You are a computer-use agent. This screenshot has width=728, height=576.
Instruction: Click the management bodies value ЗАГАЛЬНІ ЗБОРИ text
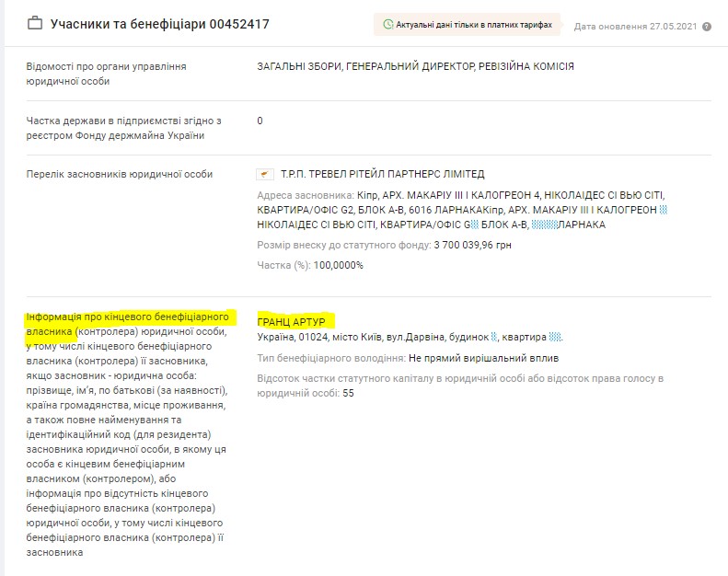point(305,67)
